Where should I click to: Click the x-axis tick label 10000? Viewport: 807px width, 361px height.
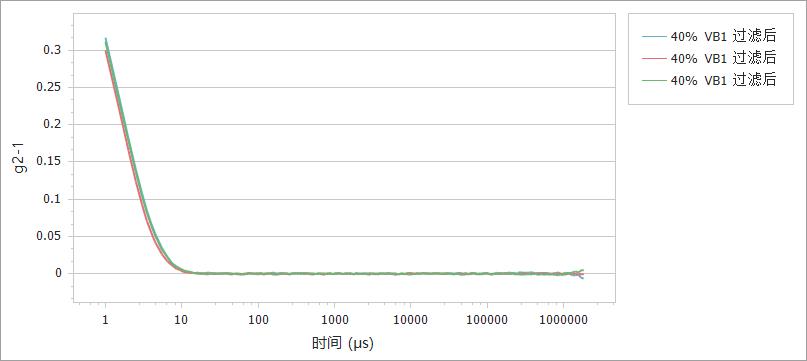pos(410,320)
